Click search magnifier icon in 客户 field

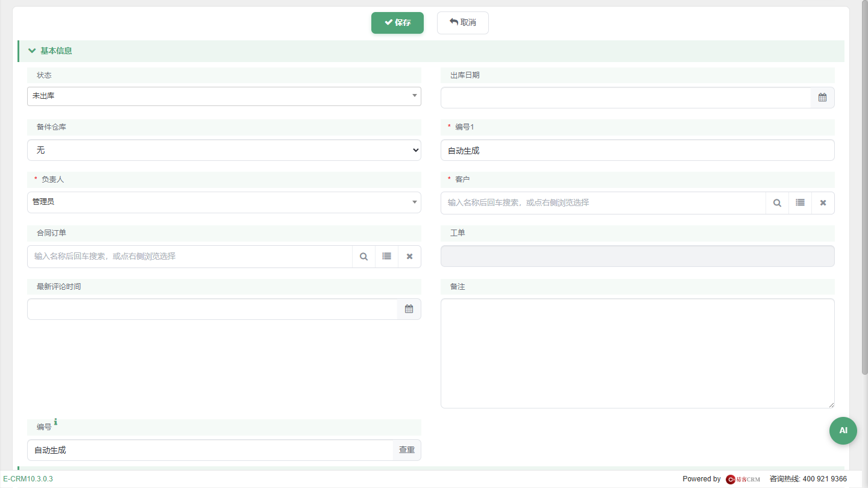pos(777,203)
